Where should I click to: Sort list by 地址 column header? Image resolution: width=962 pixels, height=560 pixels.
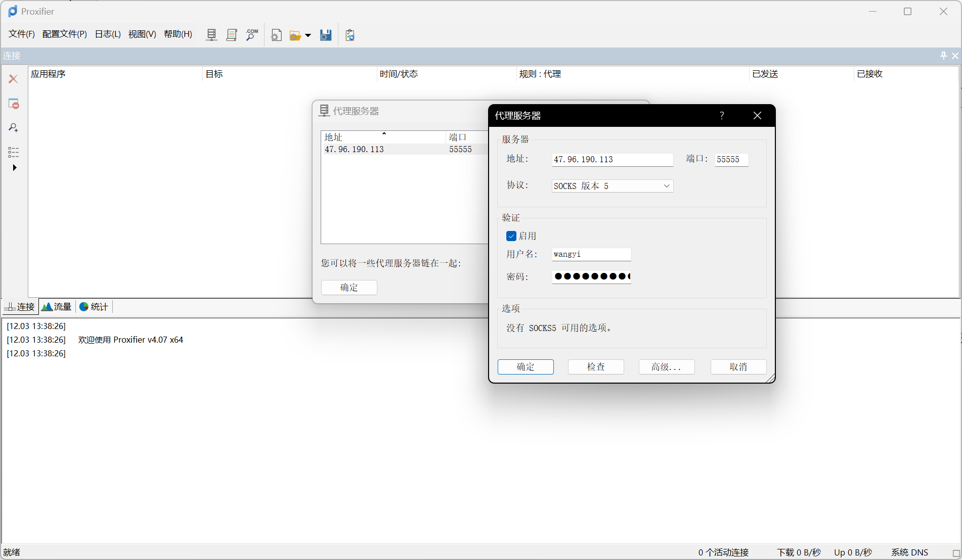383,137
